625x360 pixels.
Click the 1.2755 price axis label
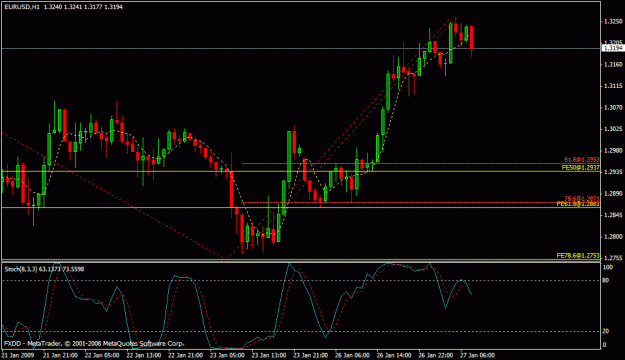(613, 258)
